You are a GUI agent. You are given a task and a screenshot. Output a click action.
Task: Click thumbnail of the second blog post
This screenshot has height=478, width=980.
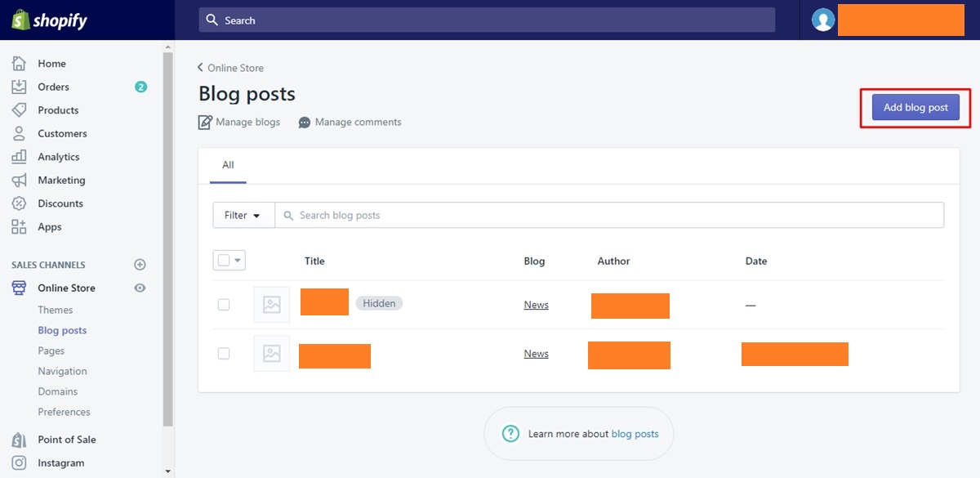[x=272, y=354]
